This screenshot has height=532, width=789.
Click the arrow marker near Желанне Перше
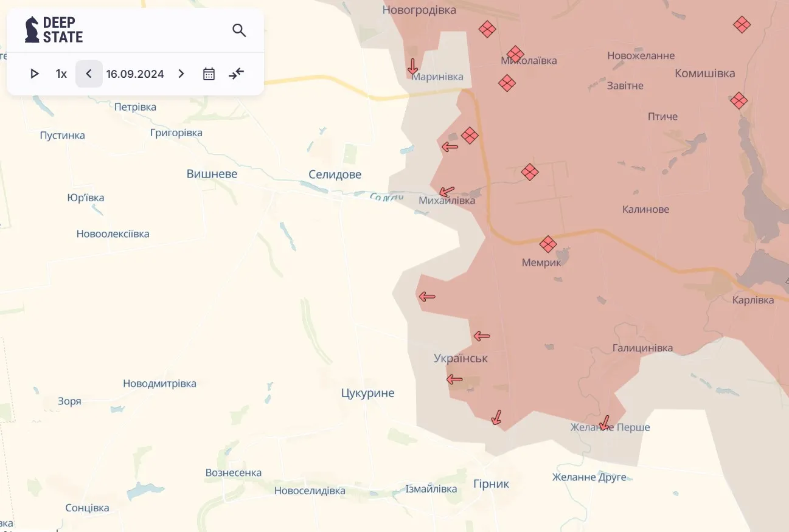pos(605,423)
